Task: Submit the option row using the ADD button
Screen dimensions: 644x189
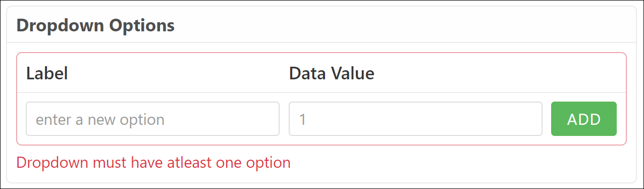Action: (x=584, y=119)
